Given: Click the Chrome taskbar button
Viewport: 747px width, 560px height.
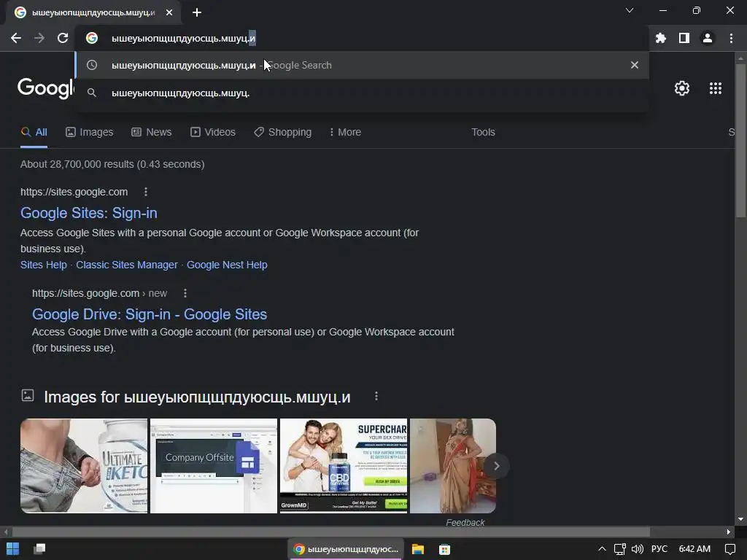Looking at the screenshot, I should (x=346, y=549).
